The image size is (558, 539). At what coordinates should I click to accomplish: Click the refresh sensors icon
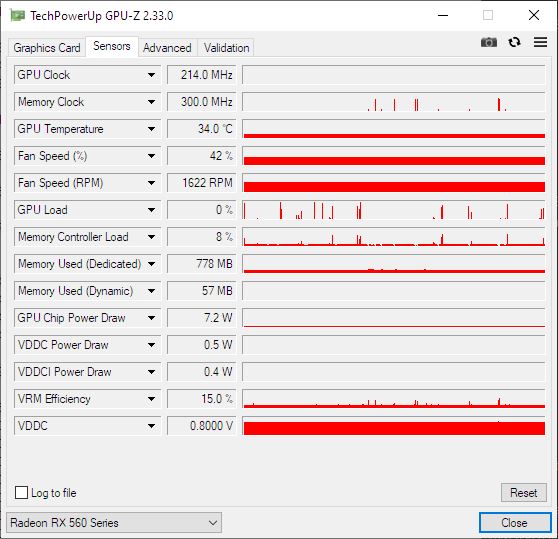[x=514, y=42]
